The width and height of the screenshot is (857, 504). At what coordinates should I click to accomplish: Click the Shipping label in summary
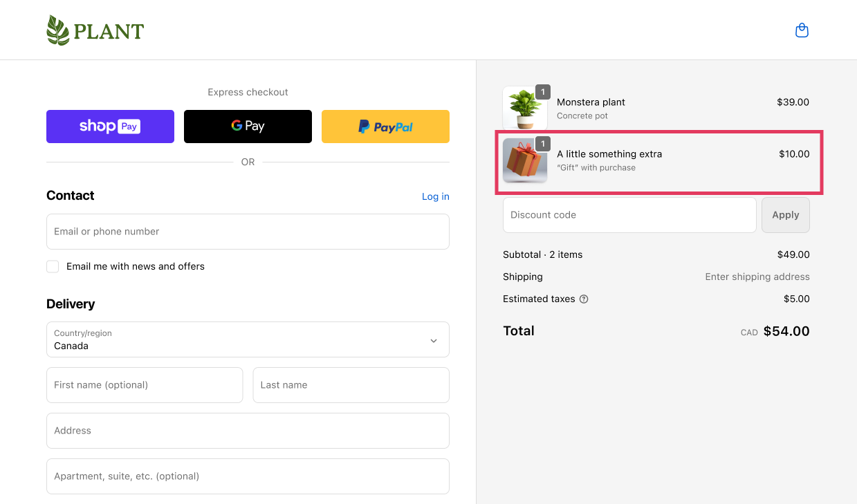pyautogui.click(x=523, y=277)
